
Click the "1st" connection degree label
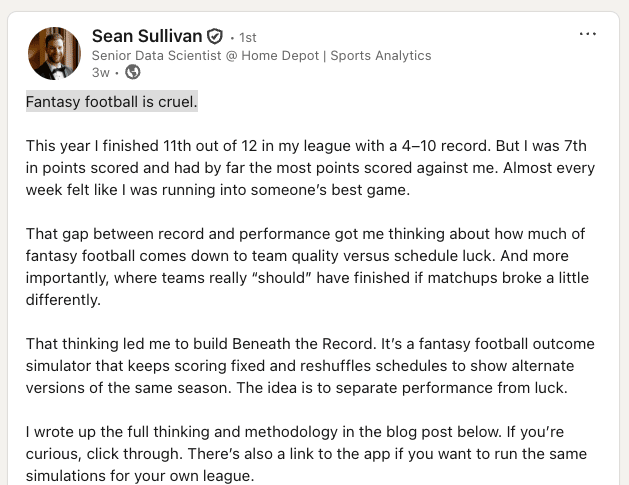[248, 38]
